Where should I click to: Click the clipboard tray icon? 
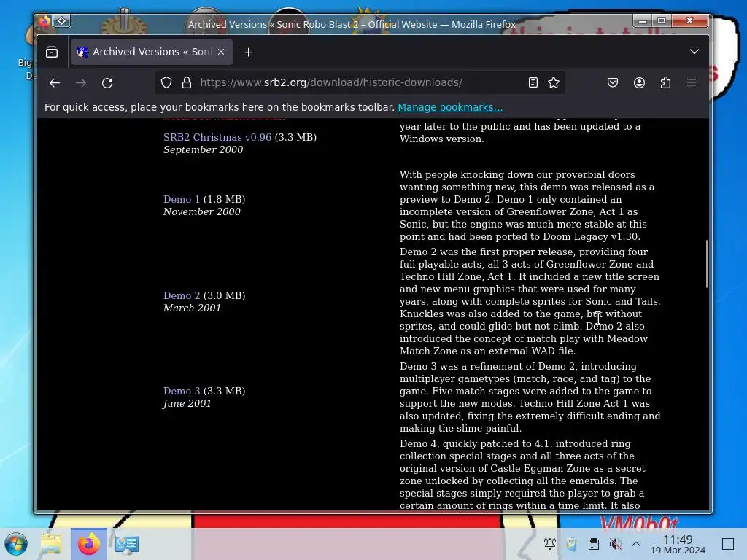point(594,544)
